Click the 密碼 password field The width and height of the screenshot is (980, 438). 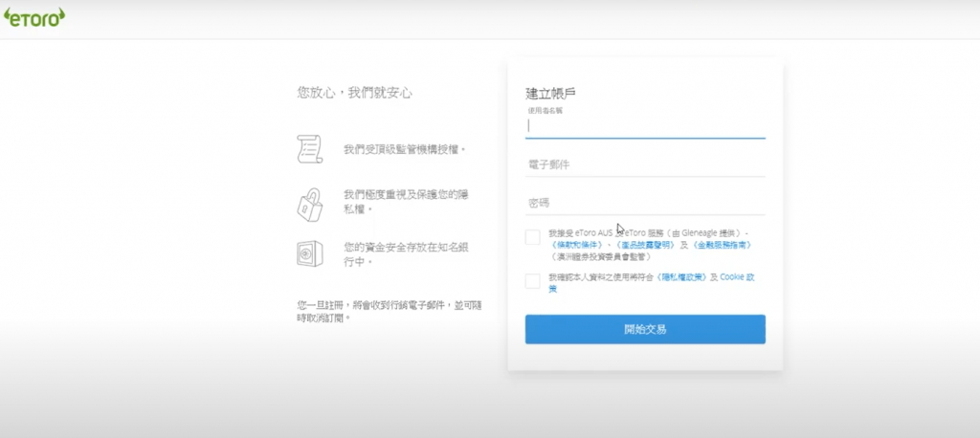[x=645, y=203]
